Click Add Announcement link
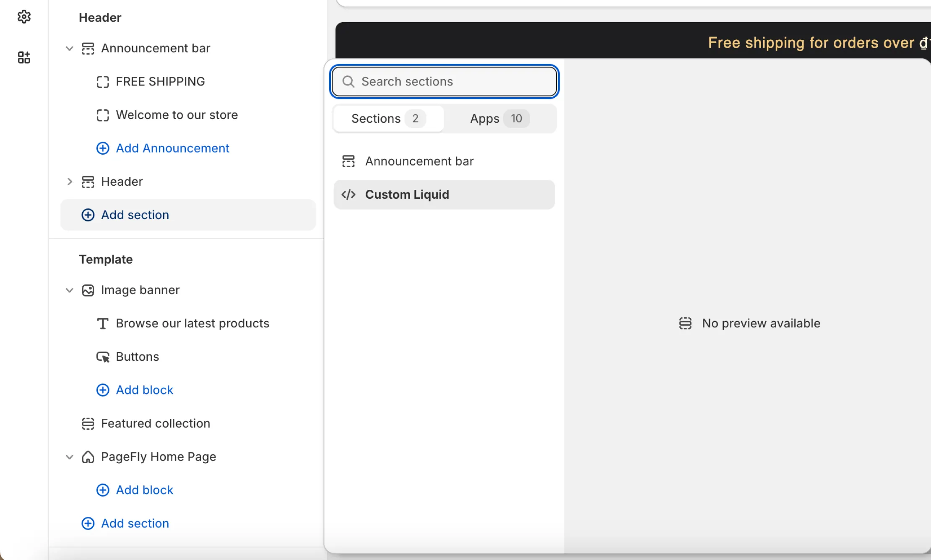This screenshot has height=560, width=931. tap(172, 148)
